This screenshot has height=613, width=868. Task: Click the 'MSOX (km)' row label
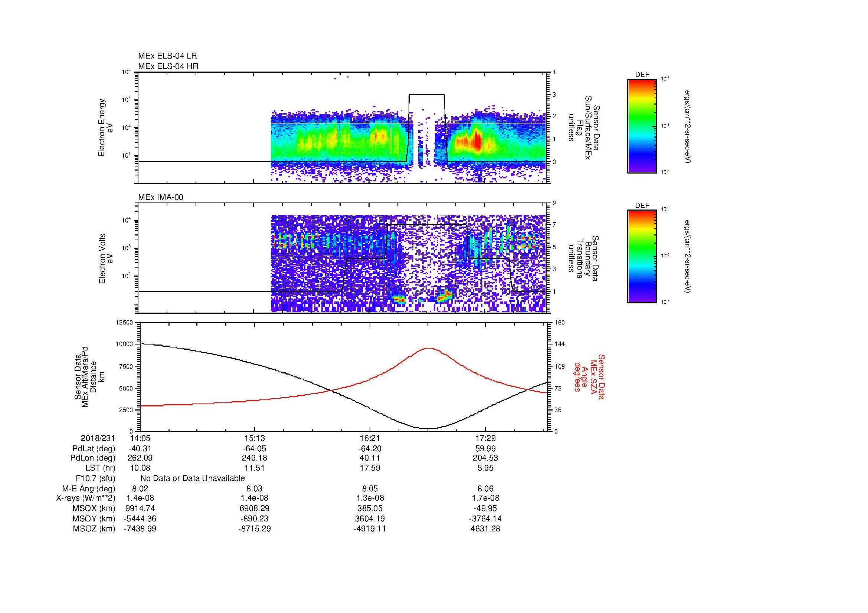(94, 508)
